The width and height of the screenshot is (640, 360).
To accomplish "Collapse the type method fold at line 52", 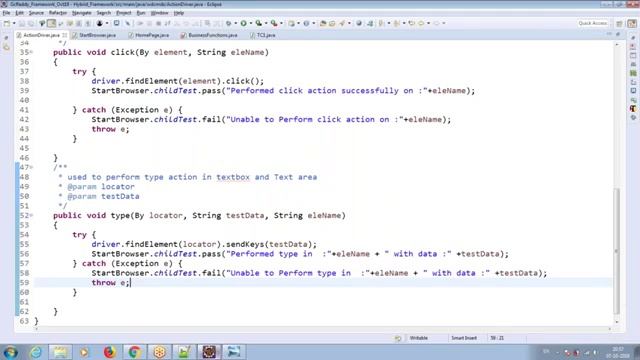I will tap(31, 215).
